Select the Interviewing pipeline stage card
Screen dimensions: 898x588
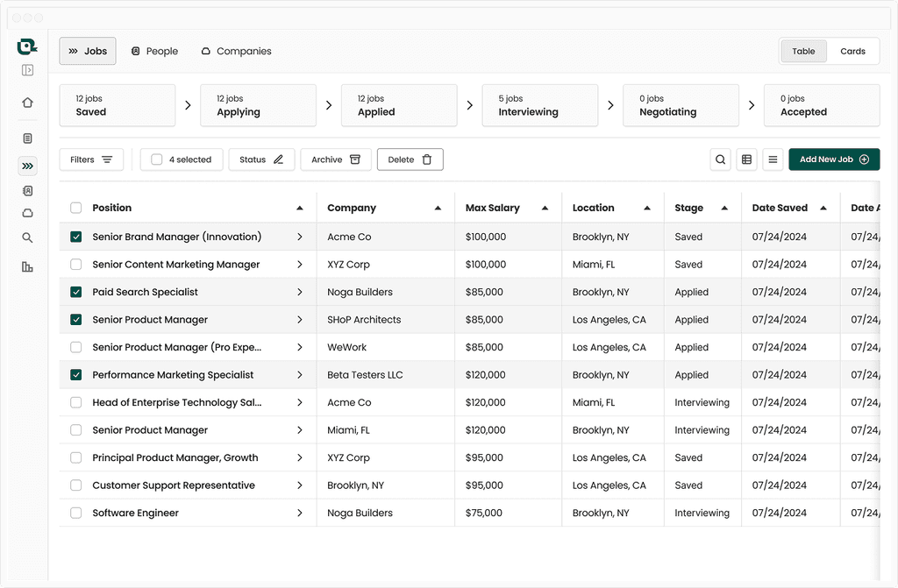tap(540, 105)
